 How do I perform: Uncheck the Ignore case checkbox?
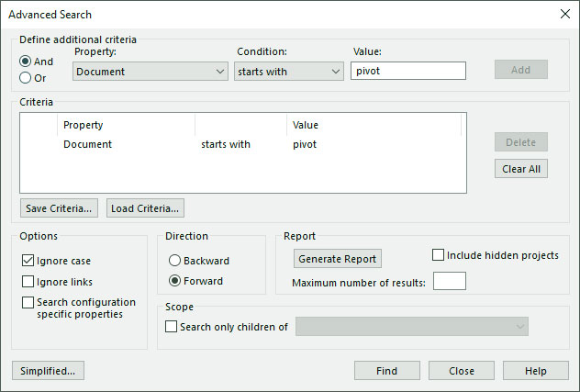[28, 261]
